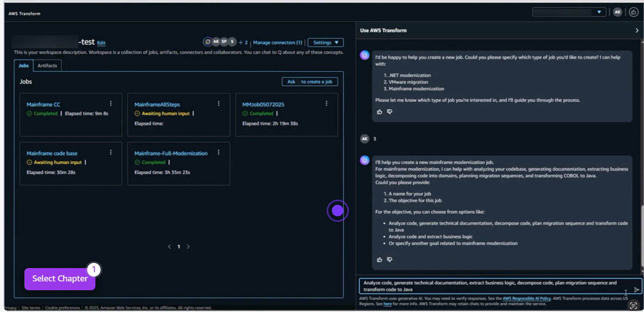Click the Select Chapter button
Screen dimensions: 644x312
tap(60, 279)
